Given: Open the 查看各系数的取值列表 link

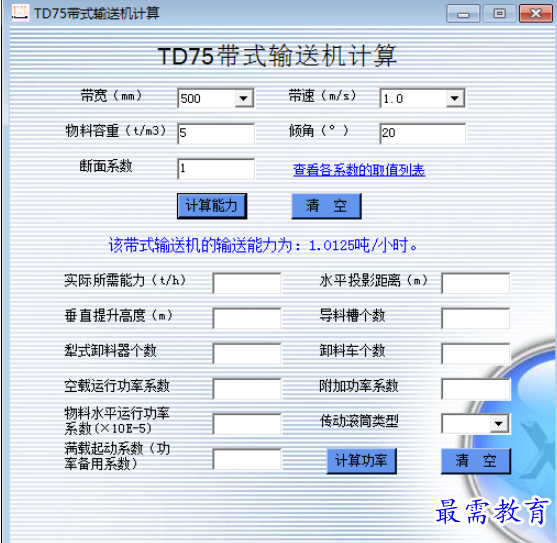Looking at the screenshot, I should click(x=359, y=170).
